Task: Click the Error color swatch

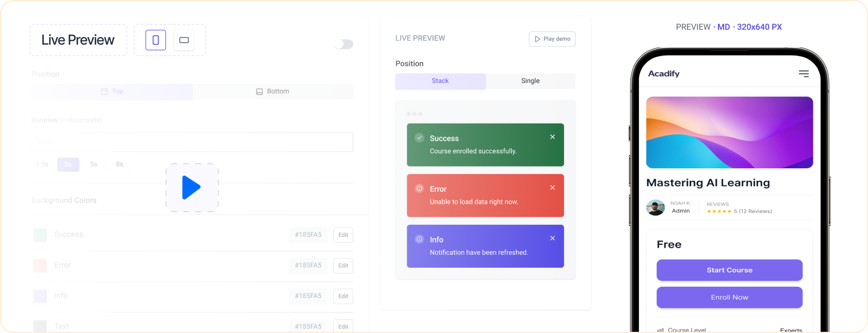Action: [40, 265]
